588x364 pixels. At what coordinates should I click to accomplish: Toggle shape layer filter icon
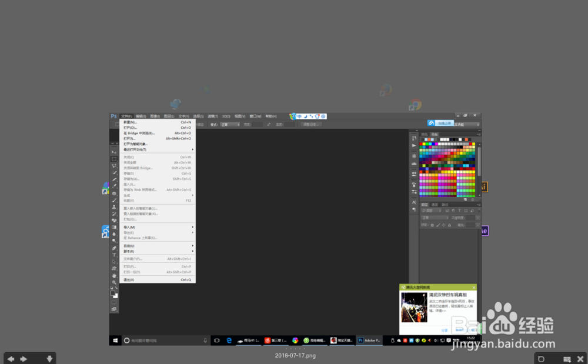(x=466, y=211)
